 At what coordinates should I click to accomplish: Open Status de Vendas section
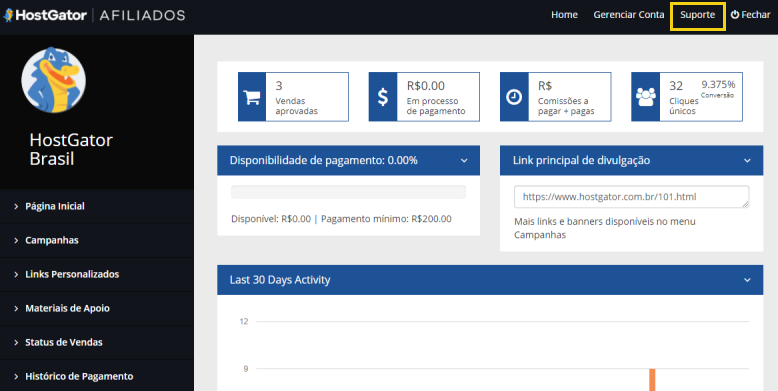(97, 342)
